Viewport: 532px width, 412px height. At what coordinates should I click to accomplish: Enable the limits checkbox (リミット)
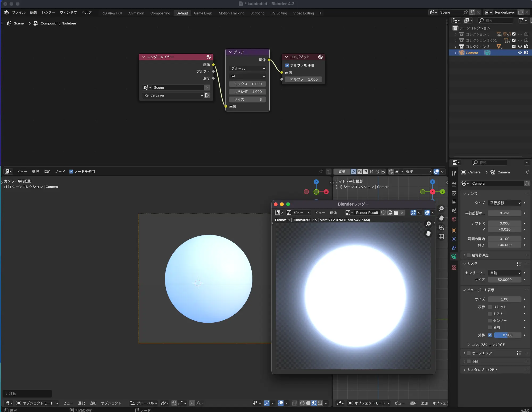click(490, 307)
